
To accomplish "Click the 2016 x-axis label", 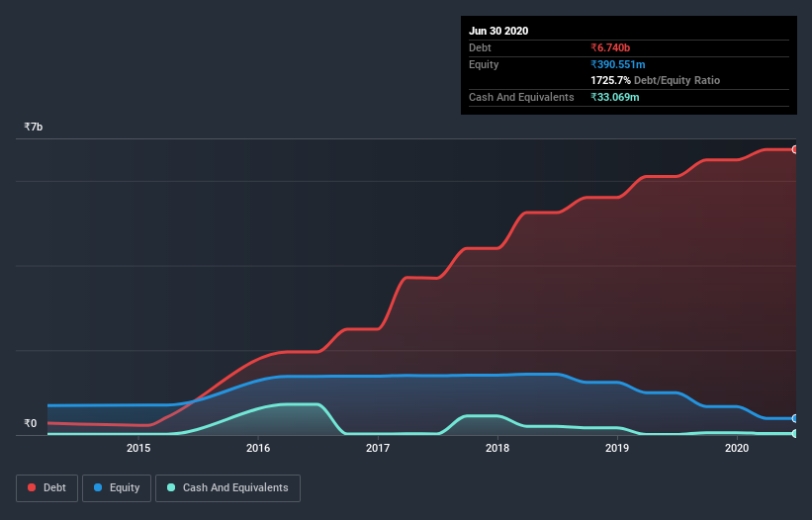I will pyautogui.click(x=258, y=448).
